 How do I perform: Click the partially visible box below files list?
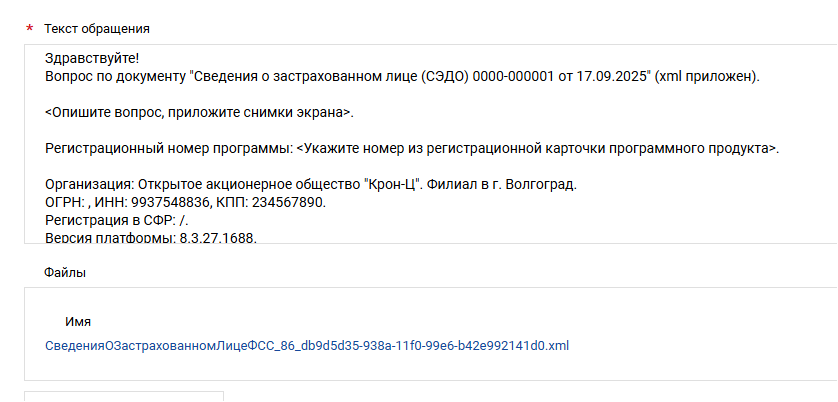[x=123, y=396]
